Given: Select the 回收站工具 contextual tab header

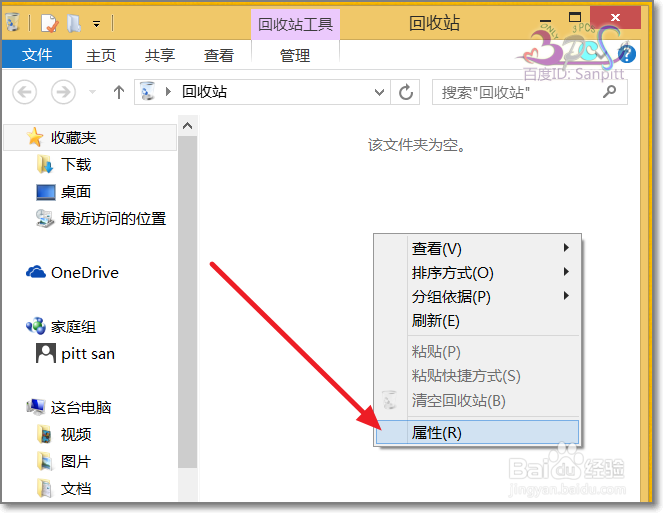Looking at the screenshot, I should click(295, 24).
